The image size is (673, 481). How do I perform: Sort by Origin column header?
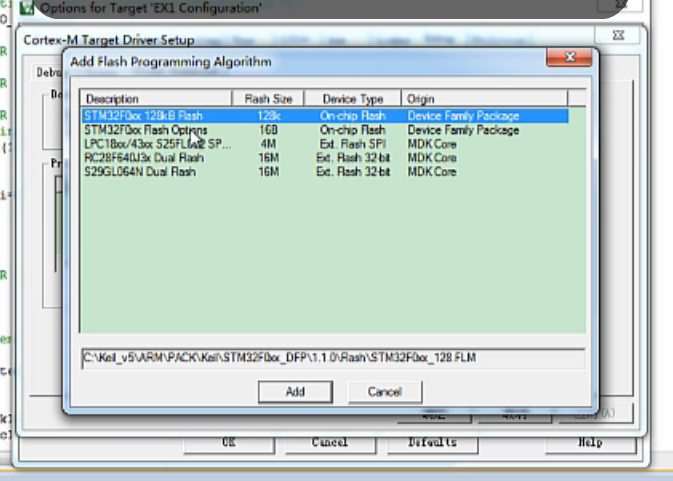click(x=485, y=99)
